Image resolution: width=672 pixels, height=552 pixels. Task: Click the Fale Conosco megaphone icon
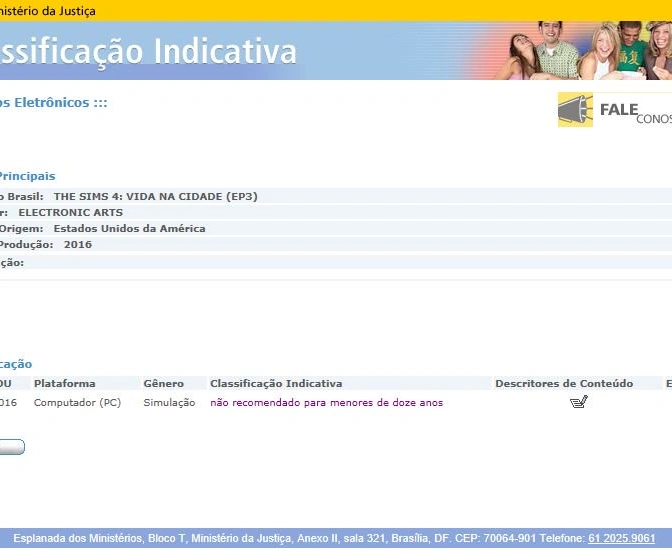coord(575,110)
